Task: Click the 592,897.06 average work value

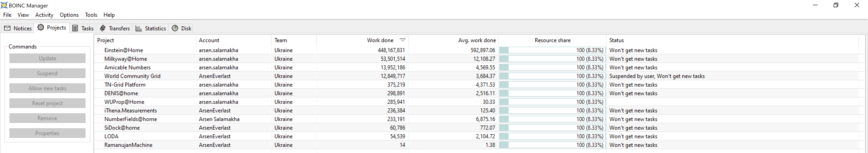Action: (x=483, y=50)
